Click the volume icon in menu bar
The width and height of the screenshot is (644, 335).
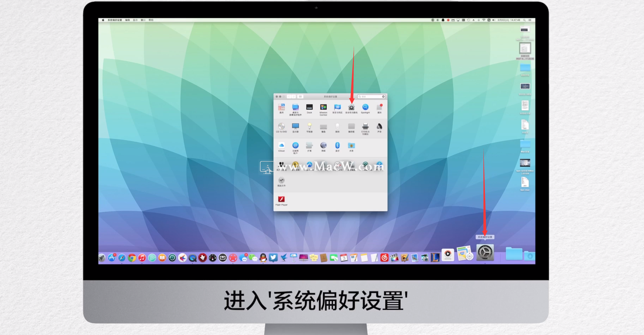click(x=494, y=20)
